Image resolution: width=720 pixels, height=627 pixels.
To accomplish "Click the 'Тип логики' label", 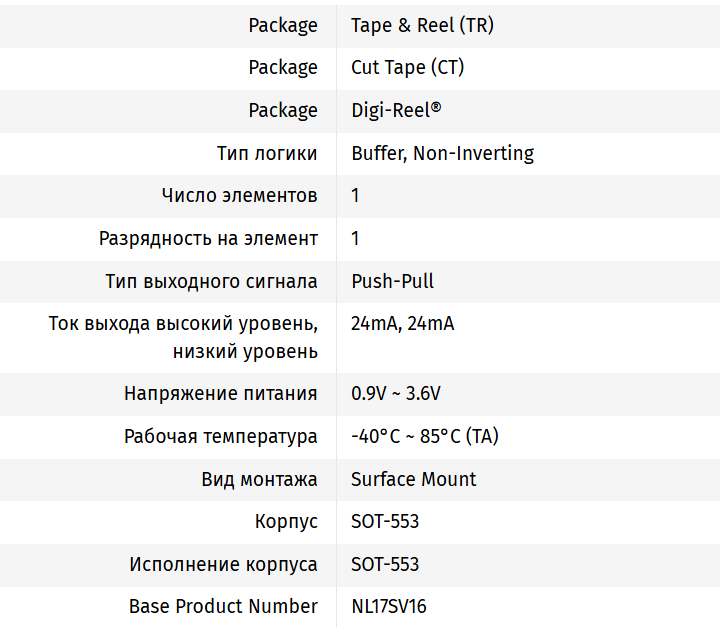I will (x=267, y=153).
